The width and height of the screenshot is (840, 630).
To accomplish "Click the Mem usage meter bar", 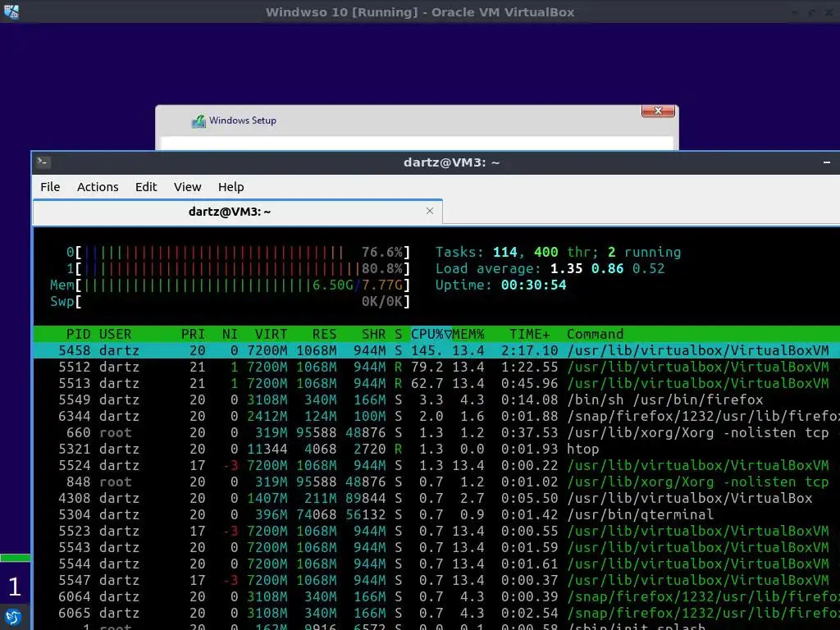I will [x=230, y=285].
